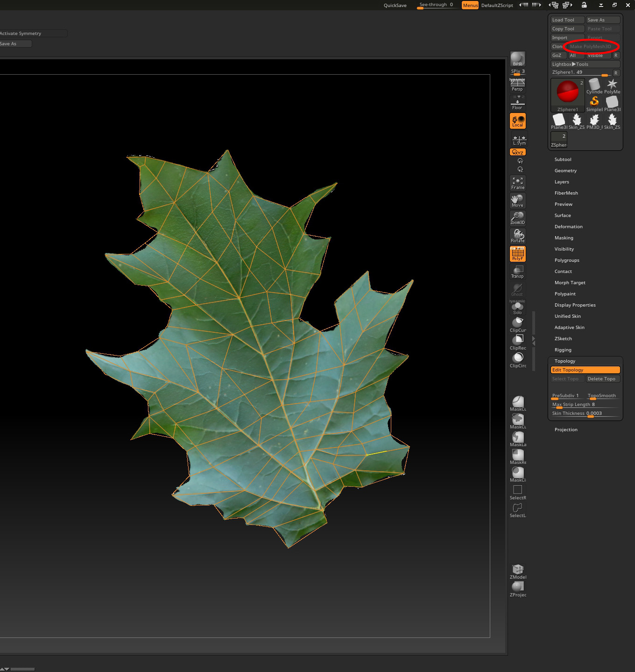Select the Rotate view icon
The height and width of the screenshot is (672, 635).
[517, 236]
